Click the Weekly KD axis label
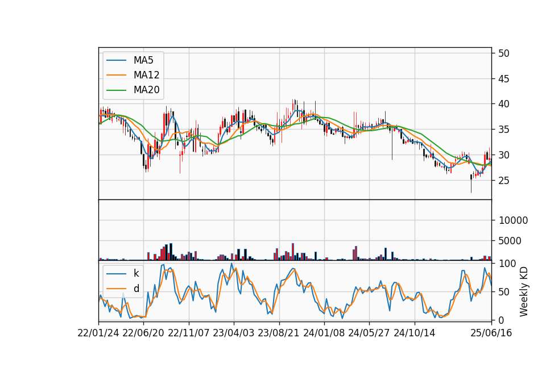 pyautogui.click(x=523, y=291)
